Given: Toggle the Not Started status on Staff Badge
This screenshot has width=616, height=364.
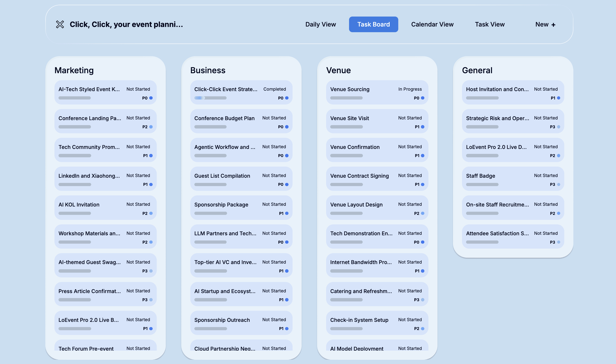Looking at the screenshot, I should (x=546, y=175).
